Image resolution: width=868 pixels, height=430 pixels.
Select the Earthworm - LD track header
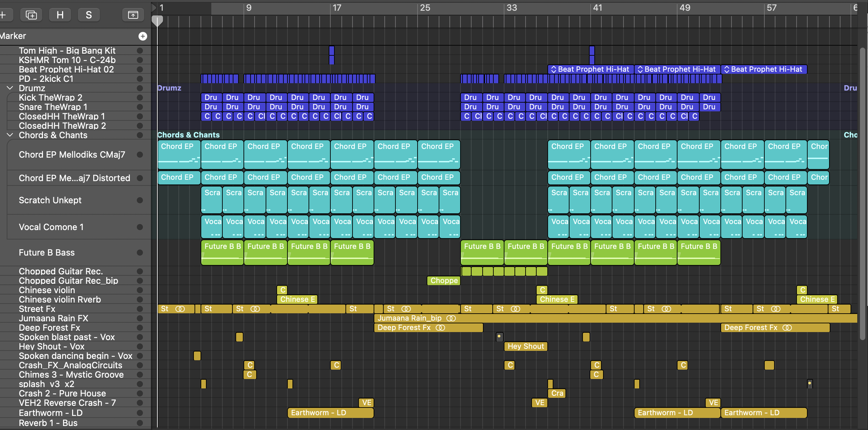tap(51, 413)
